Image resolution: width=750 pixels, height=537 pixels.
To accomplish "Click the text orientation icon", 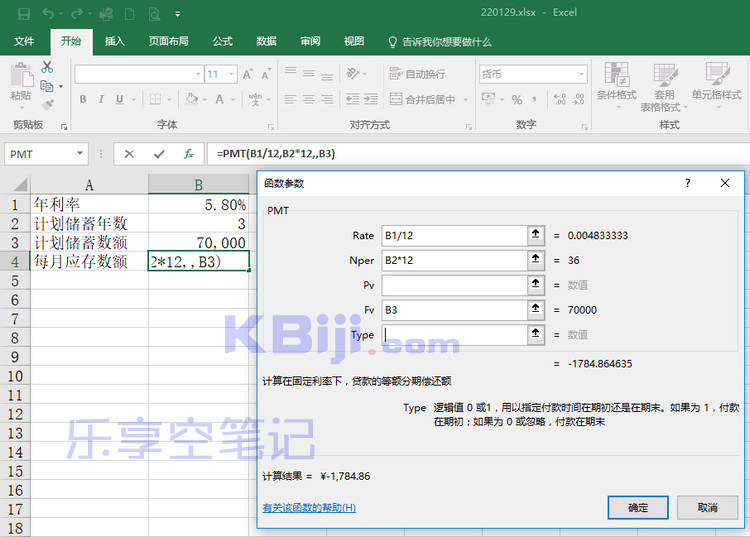I will [353, 73].
